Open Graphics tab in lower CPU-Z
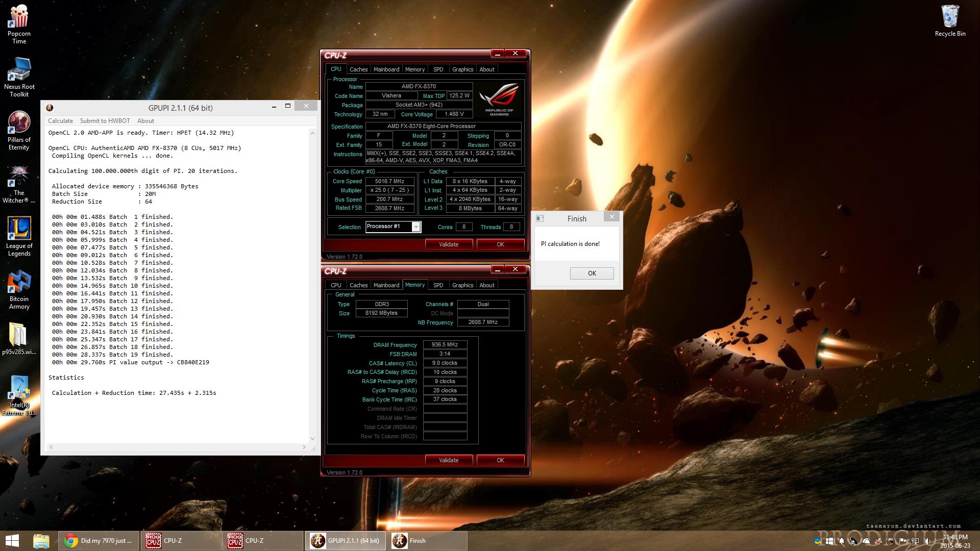Image resolution: width=980 pixels, height=551 pixels. (463, 285)
